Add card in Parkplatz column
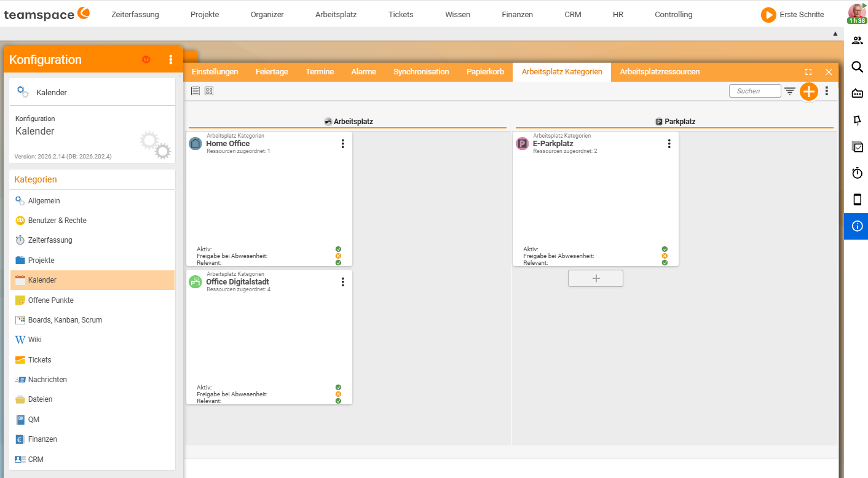This screenshot has height=478, width=868. pos(596,278)
